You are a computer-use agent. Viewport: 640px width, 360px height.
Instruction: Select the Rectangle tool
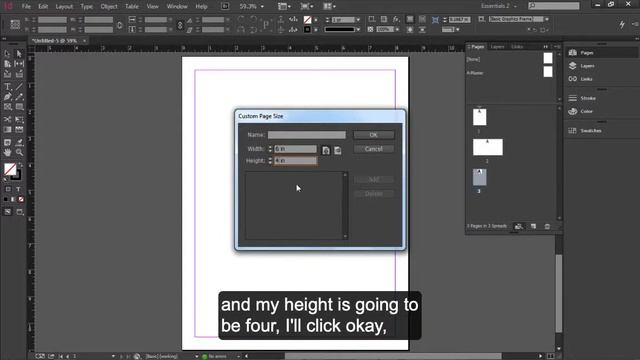19,107
